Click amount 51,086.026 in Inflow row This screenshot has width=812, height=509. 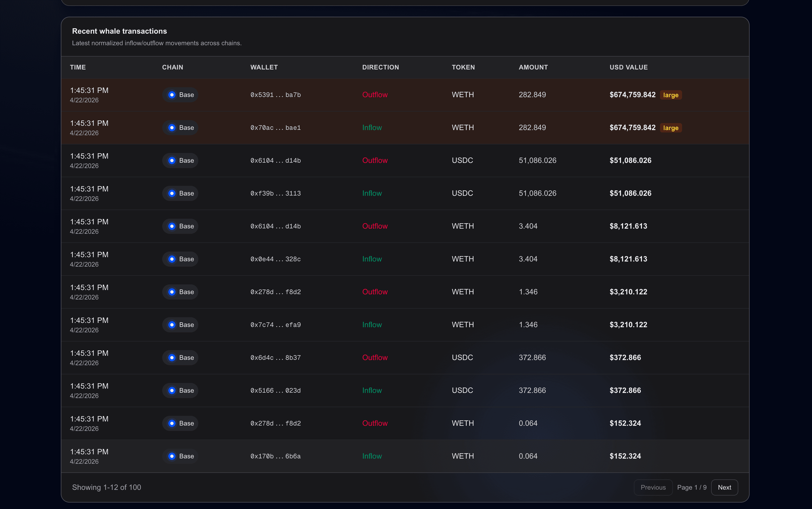point(537,193)
